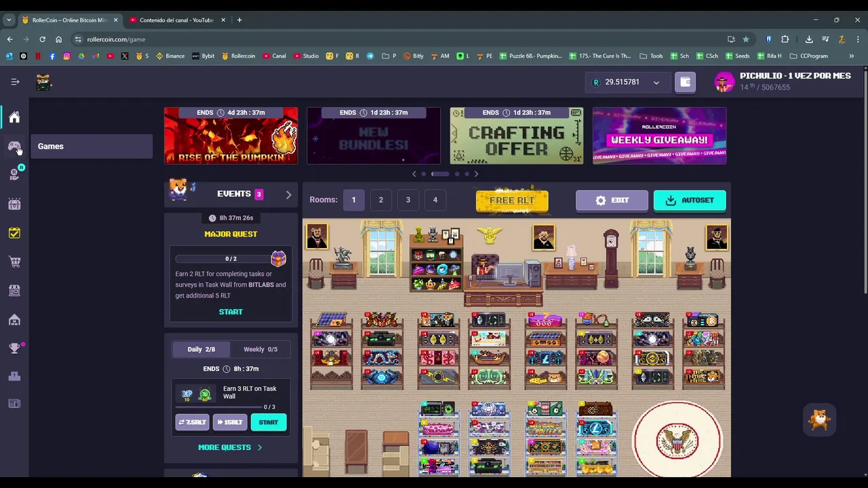Screen dimensions: 868x488
Task: Open the podium leaderboard icon in sidebar
Action: click(14, 376)
